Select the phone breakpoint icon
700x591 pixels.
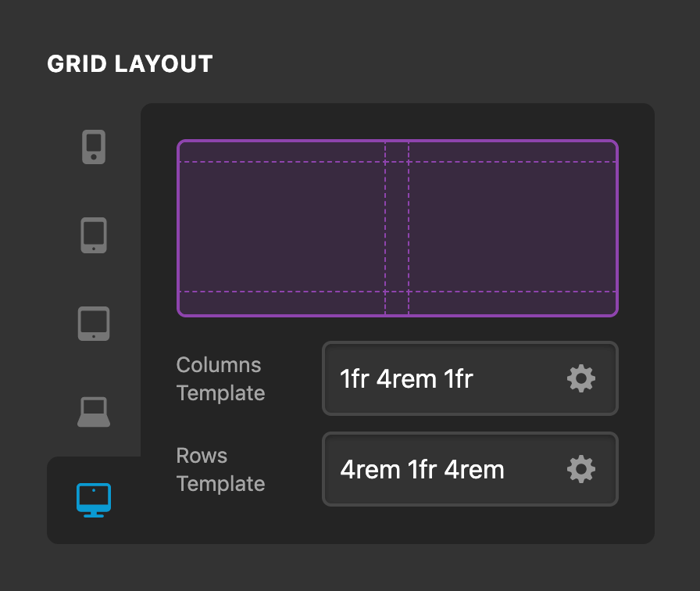click(94, 147)
